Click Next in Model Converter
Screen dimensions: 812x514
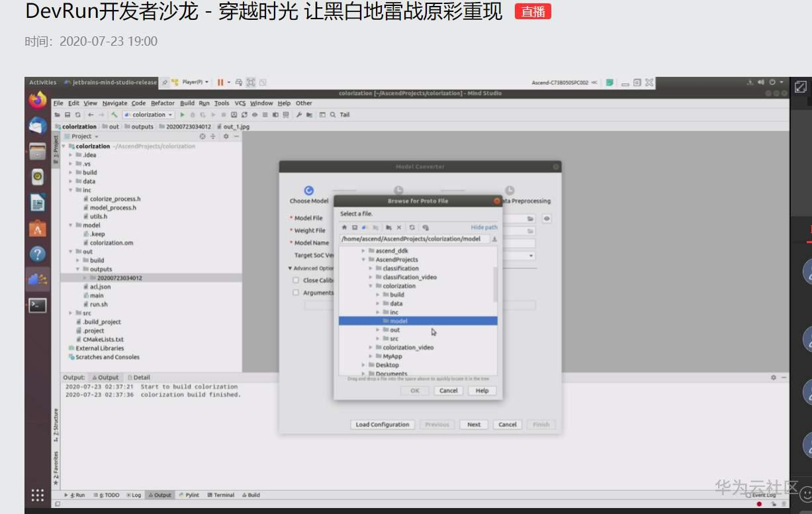[474, 425]
